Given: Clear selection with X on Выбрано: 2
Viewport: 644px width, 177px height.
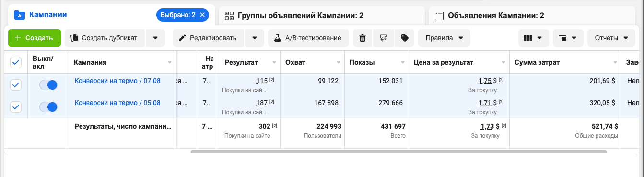Looking at the screenshot, I should 202,15.
